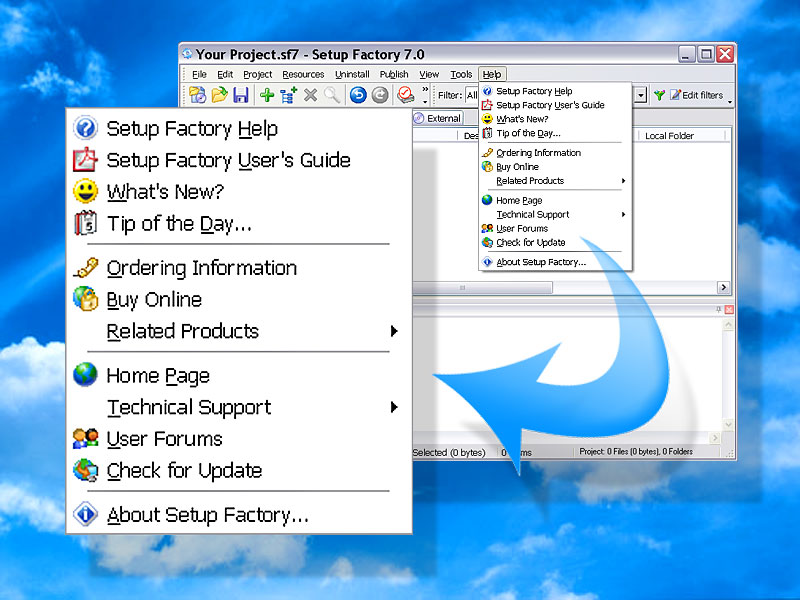Click the large Check for Update icon
Screen dimensions: 800x600
coord(85,470)
